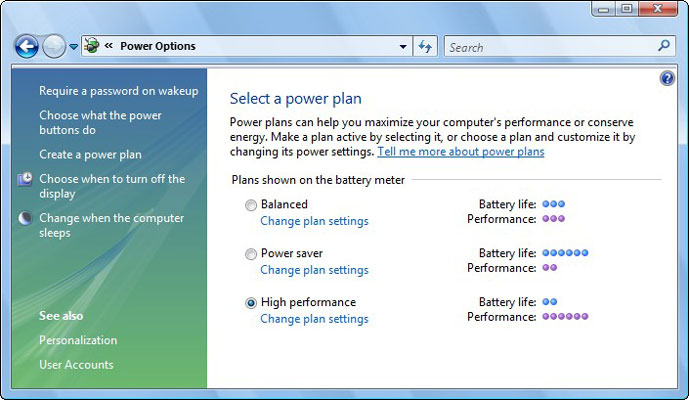This screenshot has width=689, height=400.
Task: Click inside the Search input field
Action: coord(550,46)
